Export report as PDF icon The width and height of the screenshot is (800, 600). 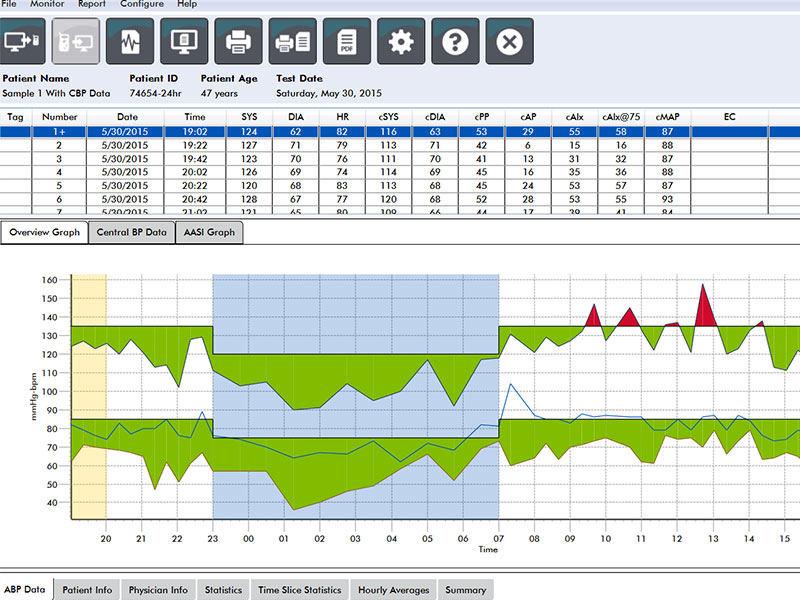(x=347, y=41)
